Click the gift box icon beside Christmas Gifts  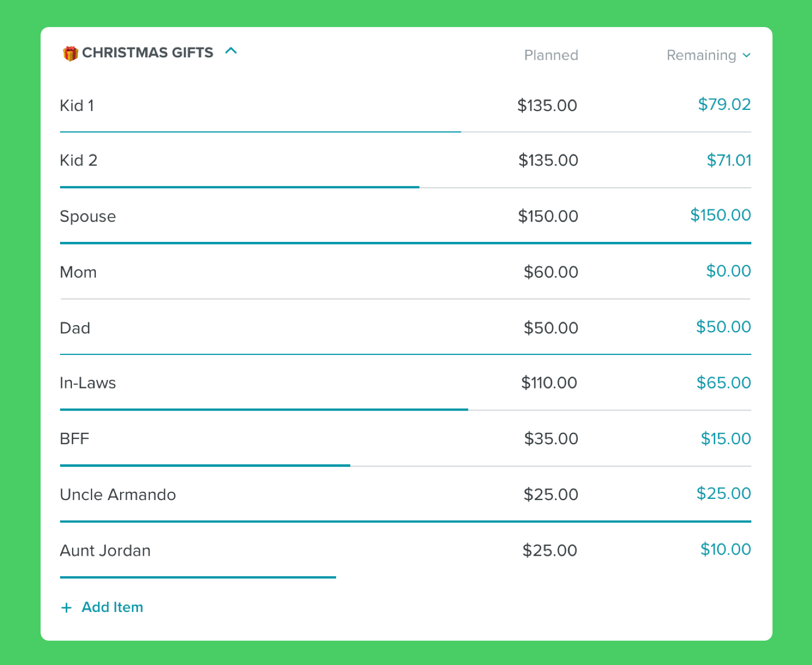[x=70, y=54]
